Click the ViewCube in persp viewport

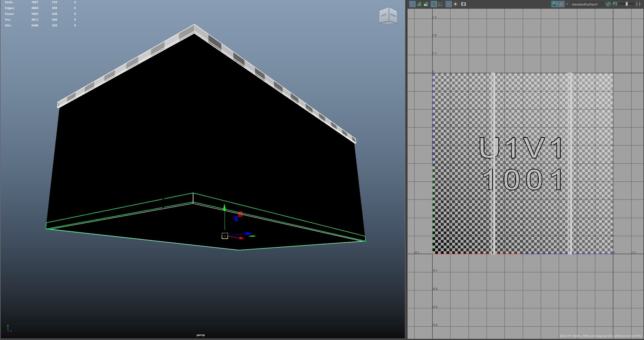click(x=388, y=16)
